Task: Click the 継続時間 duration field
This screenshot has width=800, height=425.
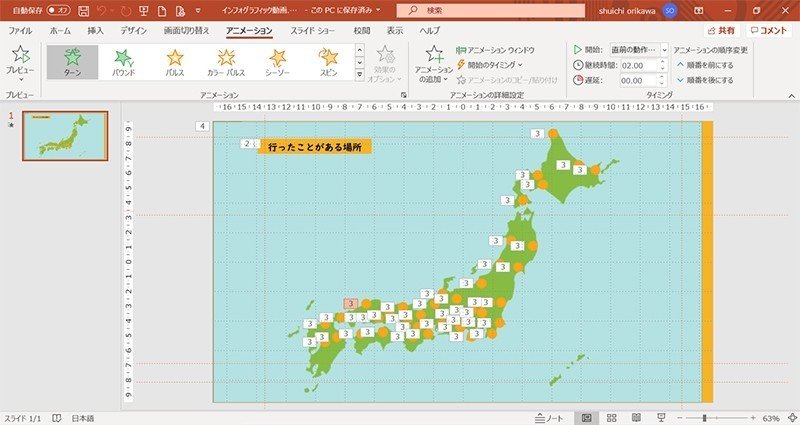Action: (x=641, y=65)
